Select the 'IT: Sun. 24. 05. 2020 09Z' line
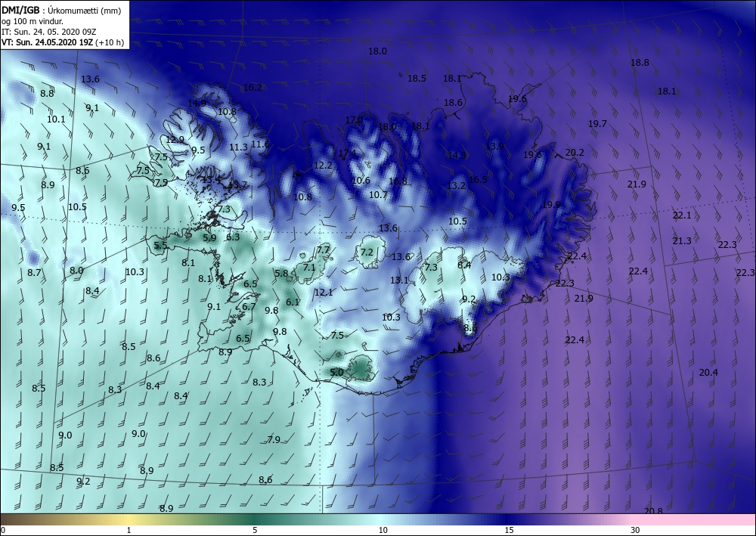This screenshot has height=536, width=756. click(x=48, y=32)
